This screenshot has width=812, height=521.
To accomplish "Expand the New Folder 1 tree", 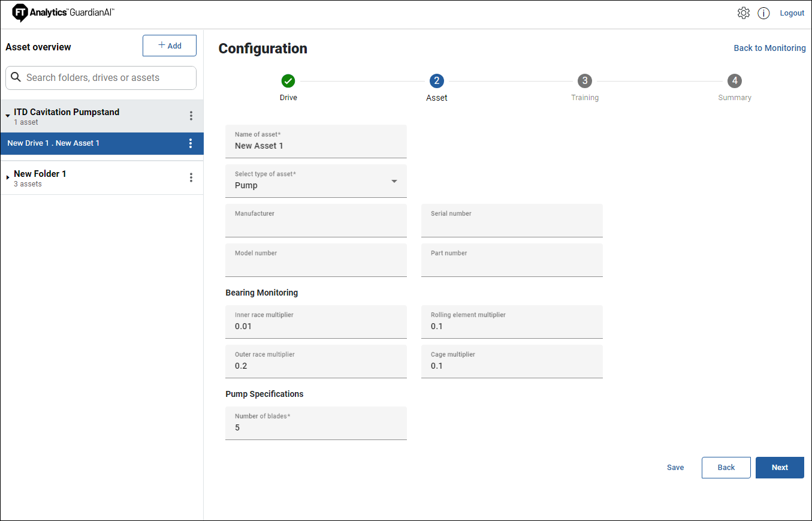I will pos(8,177).
